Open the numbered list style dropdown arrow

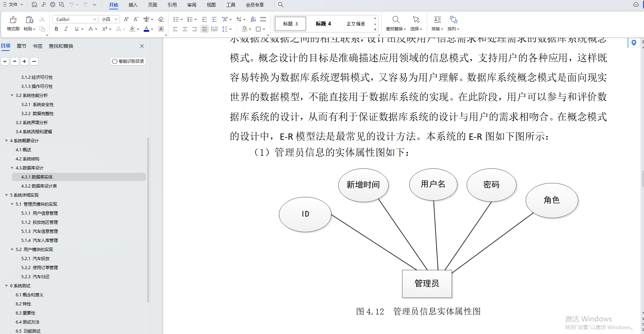click(196, 20)
